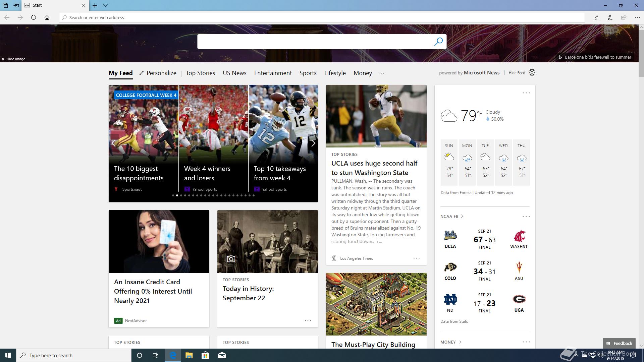This screenshot has height=362, width=644.
Task: Add notes pen icon
Action: (610, 17)
